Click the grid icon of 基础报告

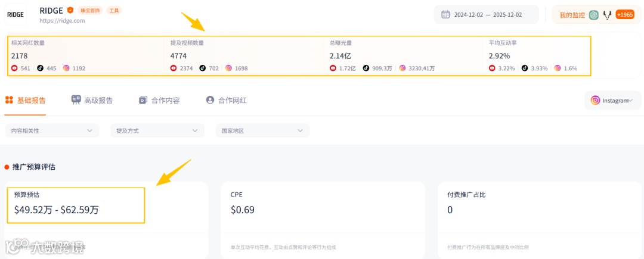point(9,100)
